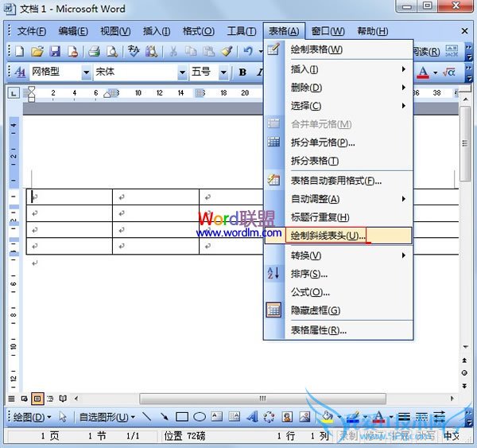Choose 排序(S)... menu item

point(339,274)
